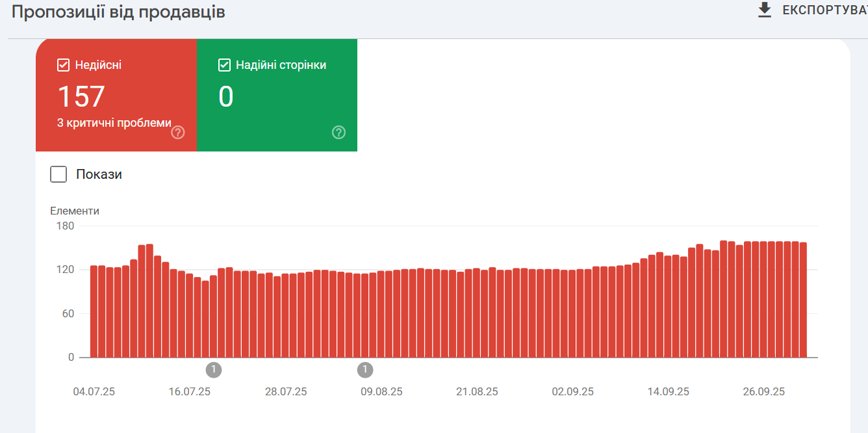Click the last red bar in chart
Image resolution: width=868 pixels, height=433 pixels.
[803, 300]
